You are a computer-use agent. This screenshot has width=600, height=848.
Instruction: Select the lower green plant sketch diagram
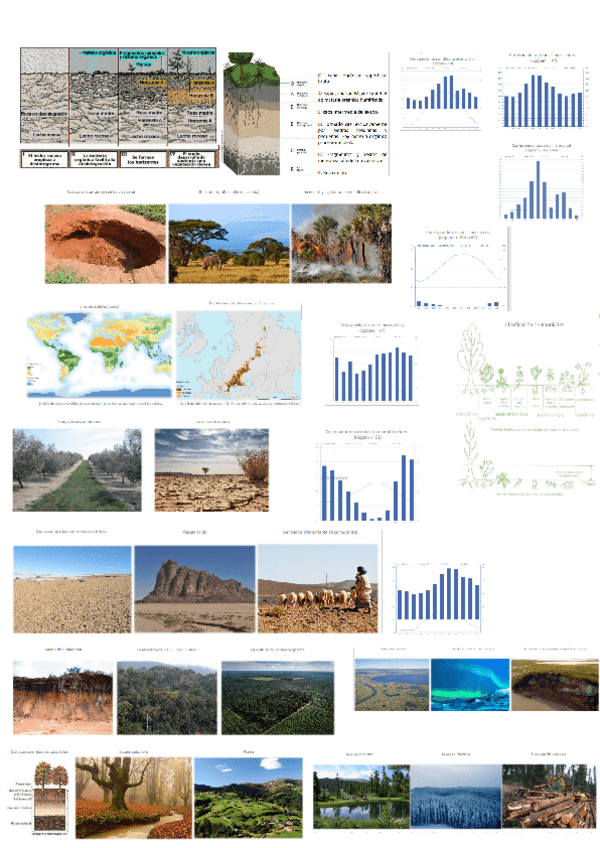(526, 460)
